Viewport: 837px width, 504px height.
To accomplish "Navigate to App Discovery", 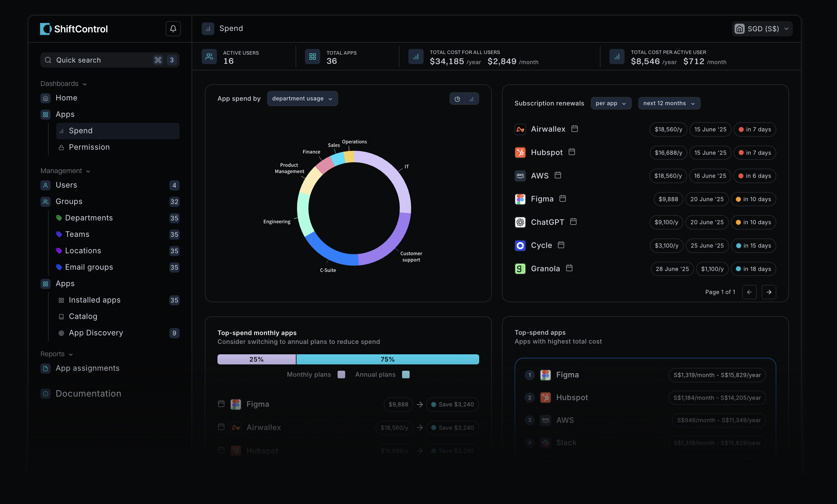I will pyautogui.click(x=96, y=333).
